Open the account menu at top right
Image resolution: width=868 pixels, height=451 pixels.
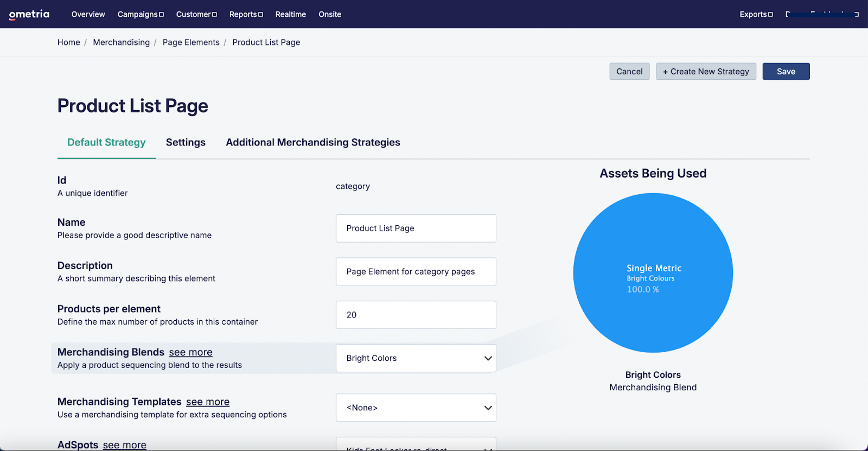[x=822, y=15]
